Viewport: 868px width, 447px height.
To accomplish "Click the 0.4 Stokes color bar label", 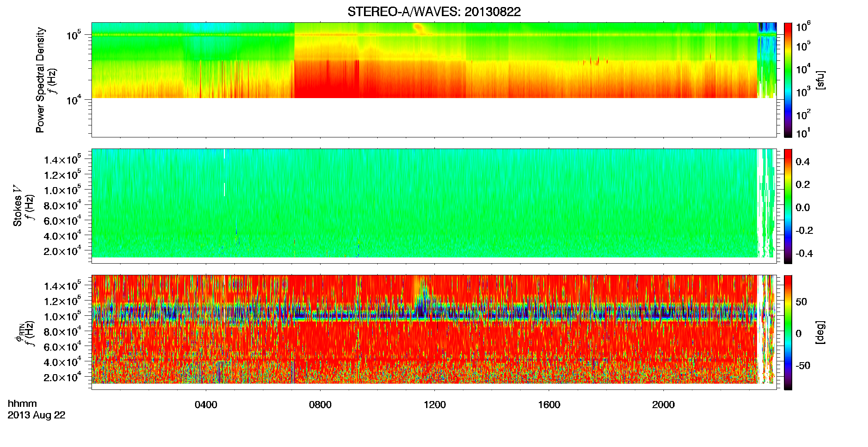I will 803,162.
